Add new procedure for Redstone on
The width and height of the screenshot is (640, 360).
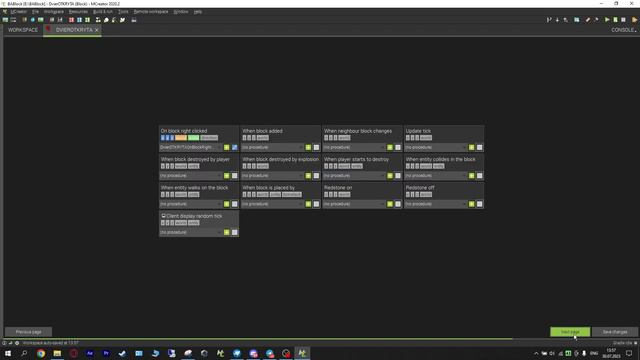pyautogui.click(x=390, y=204)
